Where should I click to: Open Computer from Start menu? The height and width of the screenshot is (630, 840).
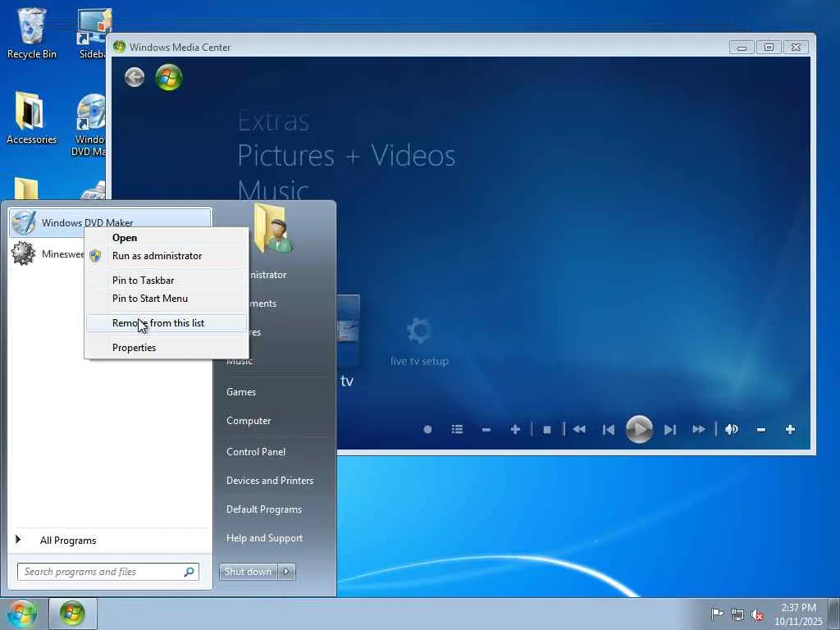point(249,421)
